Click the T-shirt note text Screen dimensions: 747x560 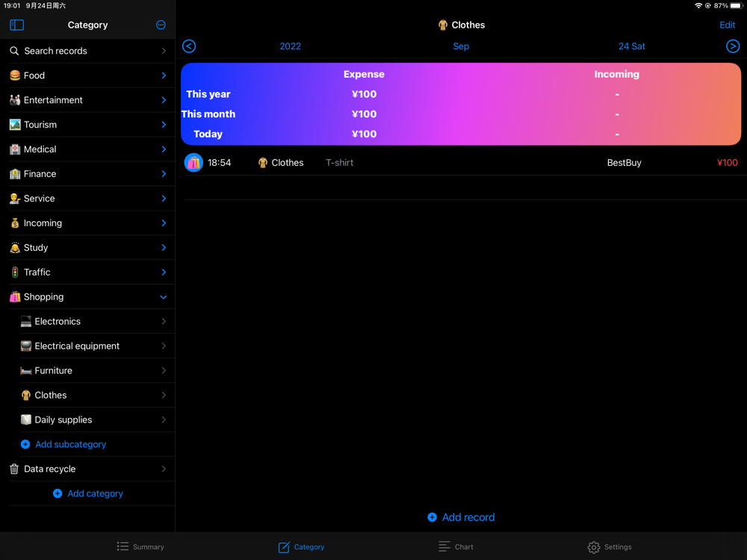339,162
